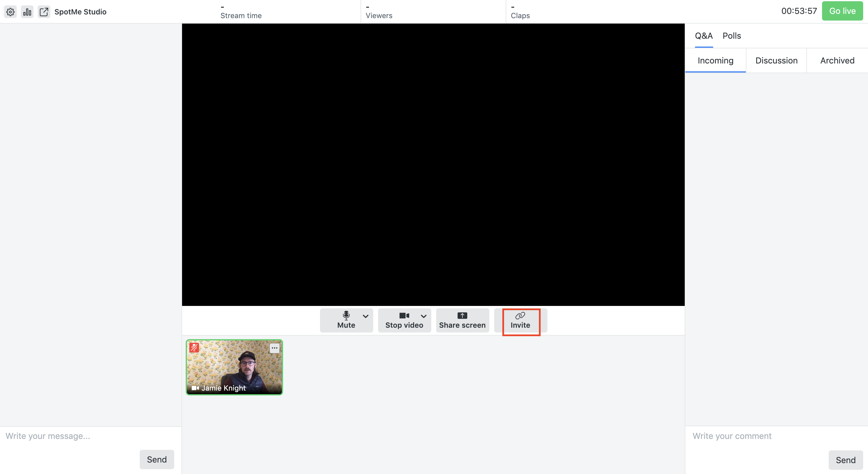Expand the microphone device selection chevron

pyautogui.click(x=366, y=317)
